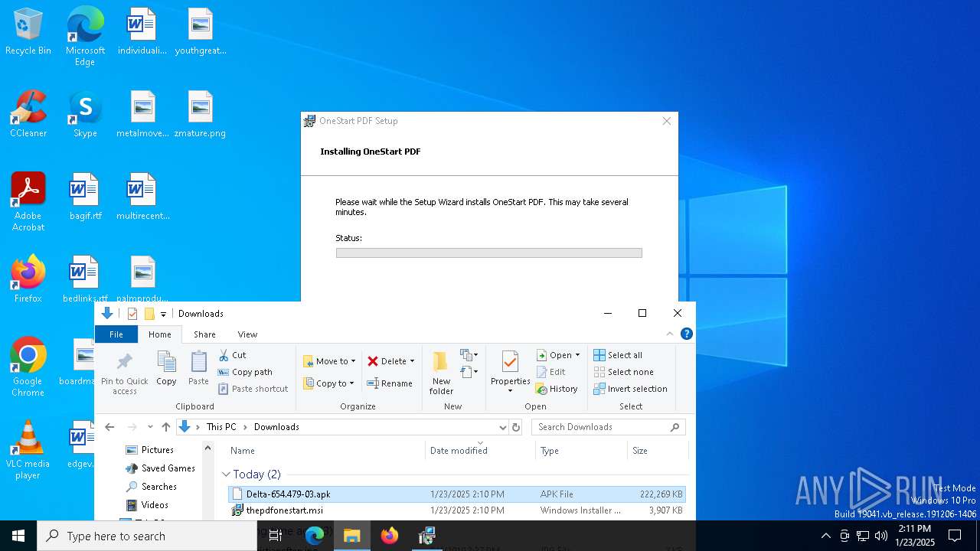The width and height of the screenshot is (980, 551).
Task: Click the Paste ribbon icon
Action: 198,369
